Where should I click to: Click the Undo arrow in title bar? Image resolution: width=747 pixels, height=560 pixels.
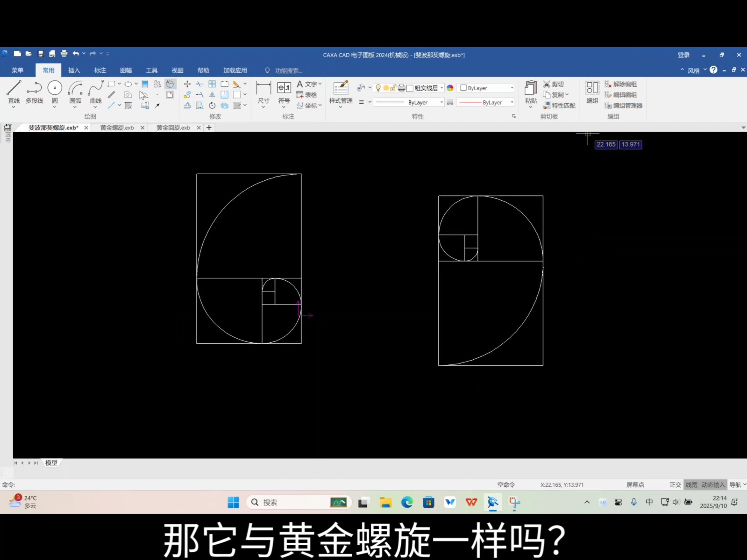[75, 54]
